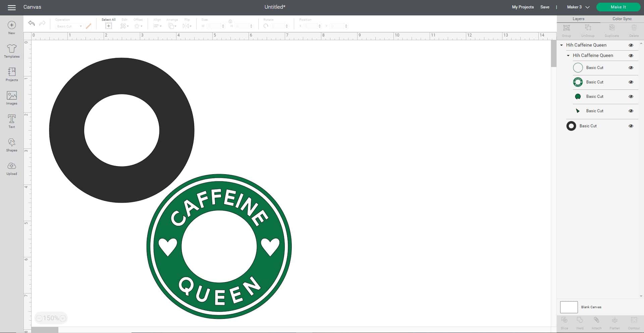Image resolution: width=644 pixels, height=333 pixels.
Task: Select the Text tool
Action: (12, 122)
